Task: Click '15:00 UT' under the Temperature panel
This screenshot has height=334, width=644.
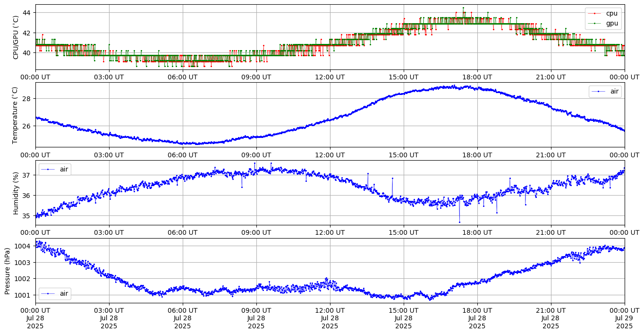Action: (x=404, y=154)
